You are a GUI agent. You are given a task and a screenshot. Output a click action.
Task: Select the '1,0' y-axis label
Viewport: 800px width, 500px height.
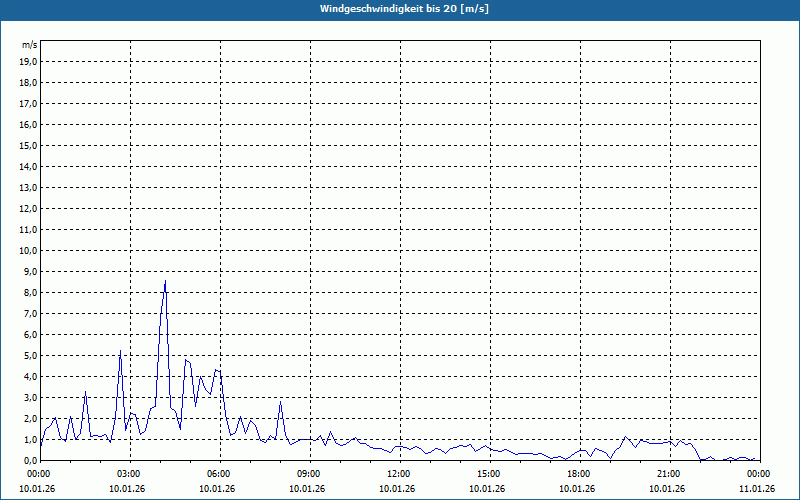click(x=30, y=439)
